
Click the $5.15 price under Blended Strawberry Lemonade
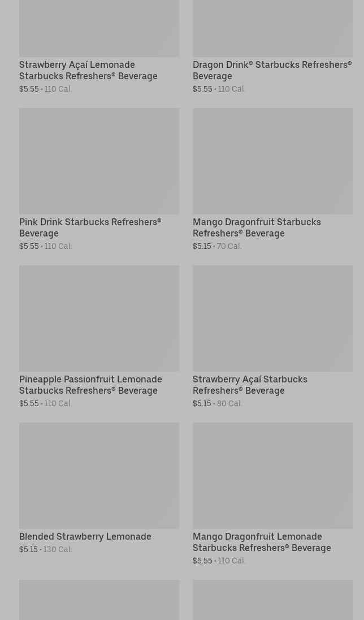tap(29, 549)
